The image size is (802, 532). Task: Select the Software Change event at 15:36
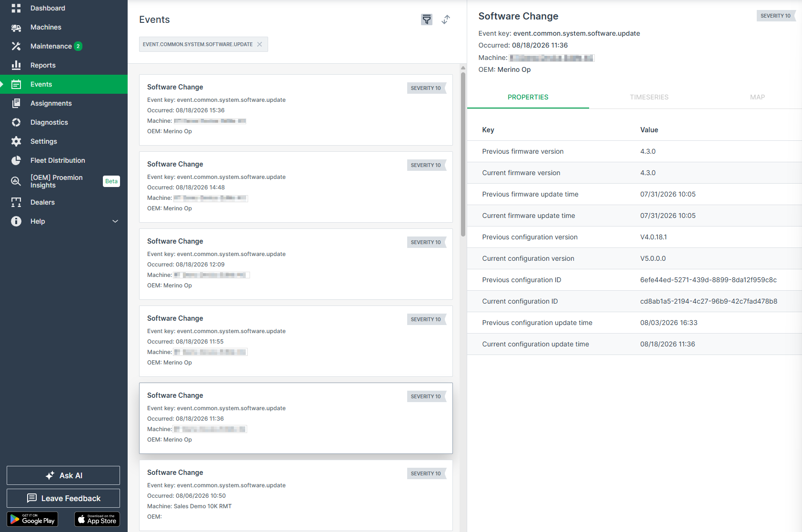pos(296,110)
